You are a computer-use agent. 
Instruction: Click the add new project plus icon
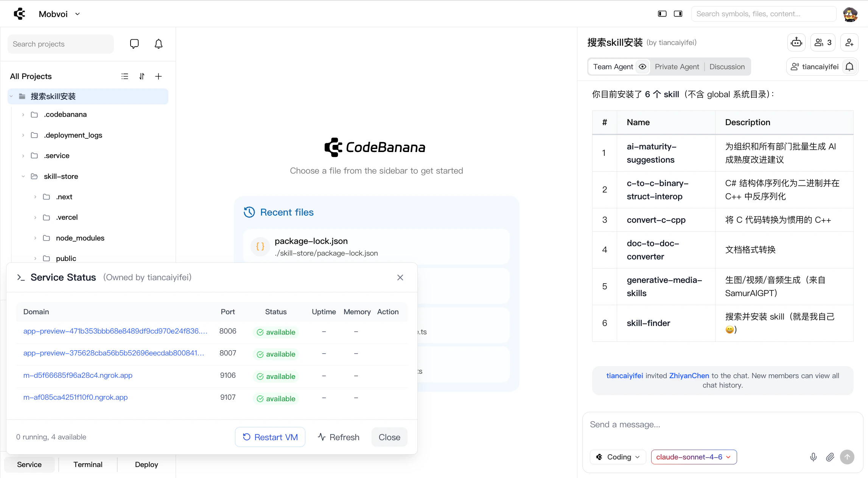click(159, 76)
